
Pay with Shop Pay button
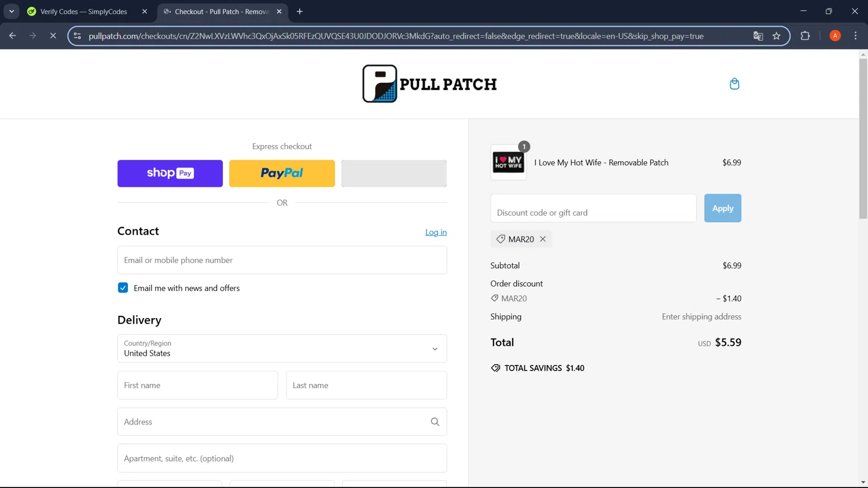click(x=170, y=173)
